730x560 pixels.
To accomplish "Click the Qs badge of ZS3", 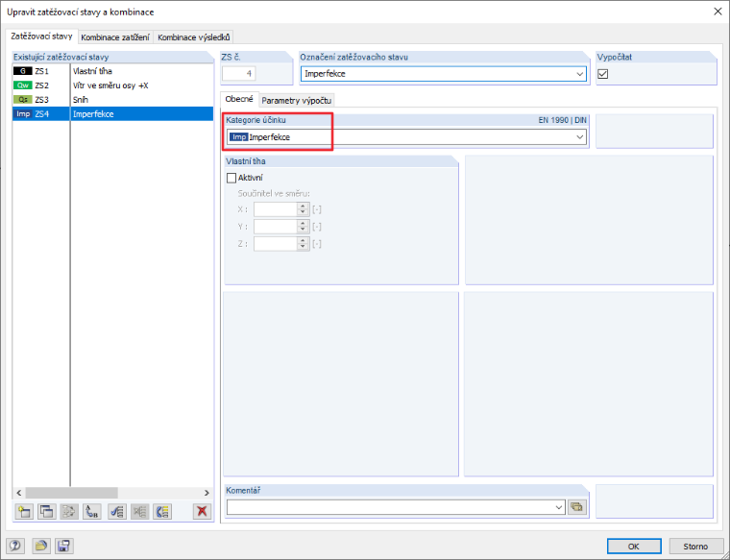I will [23, 100].
